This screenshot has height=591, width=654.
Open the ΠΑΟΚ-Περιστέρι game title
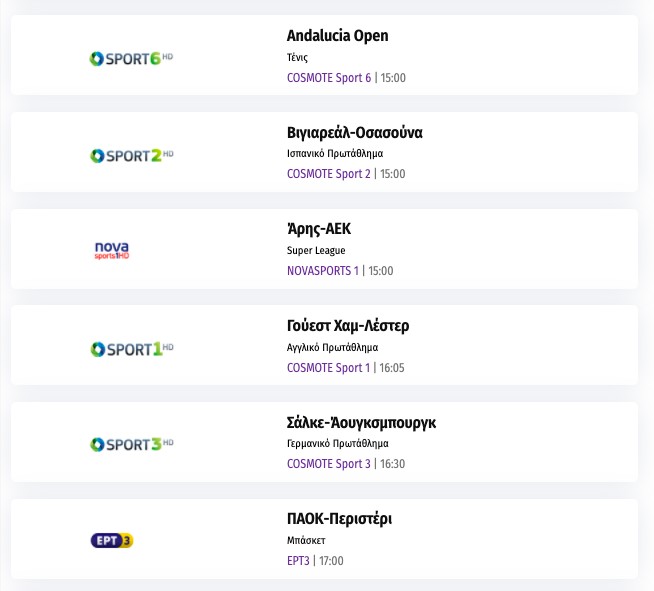pos(339,519)
